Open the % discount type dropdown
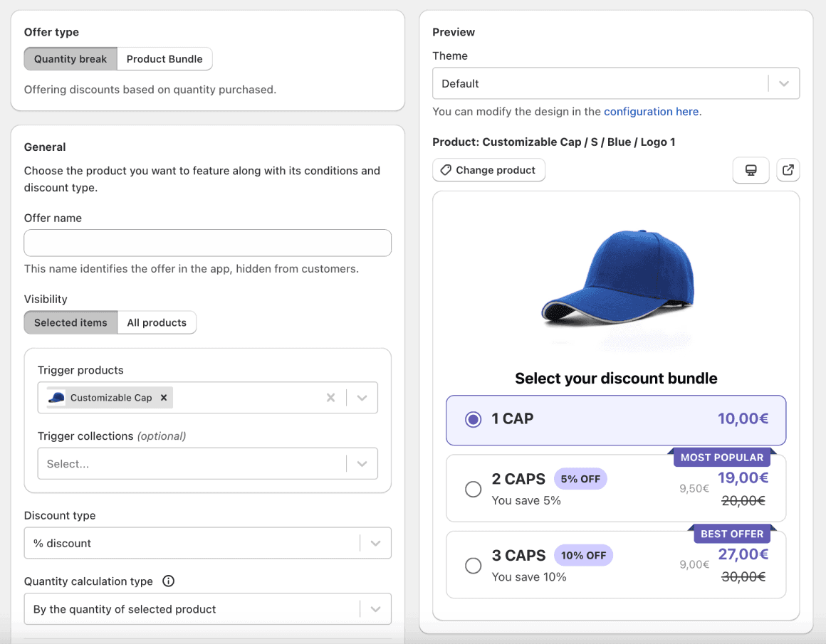Screen dimensions: 826x644 point(207,543)
